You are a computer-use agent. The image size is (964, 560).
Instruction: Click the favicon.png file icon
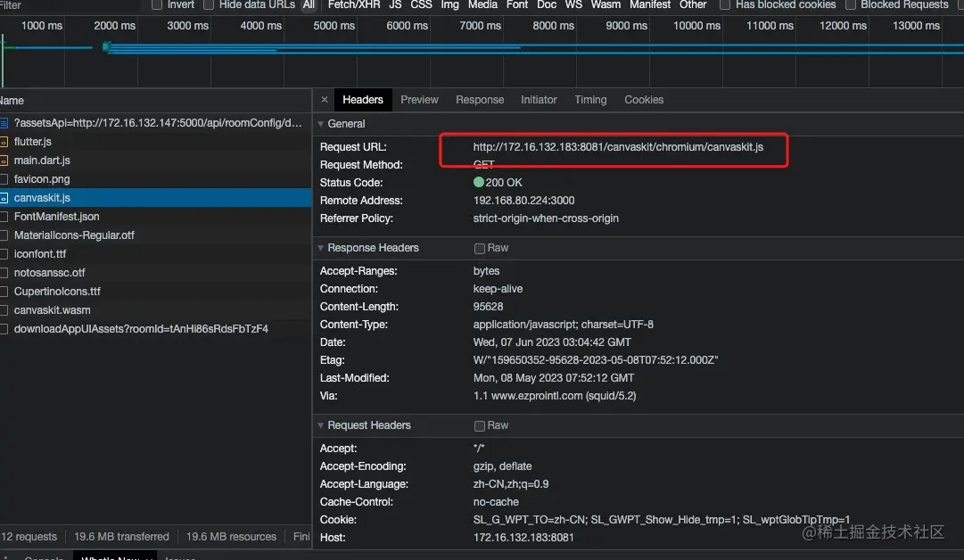[x=4, y=179]
